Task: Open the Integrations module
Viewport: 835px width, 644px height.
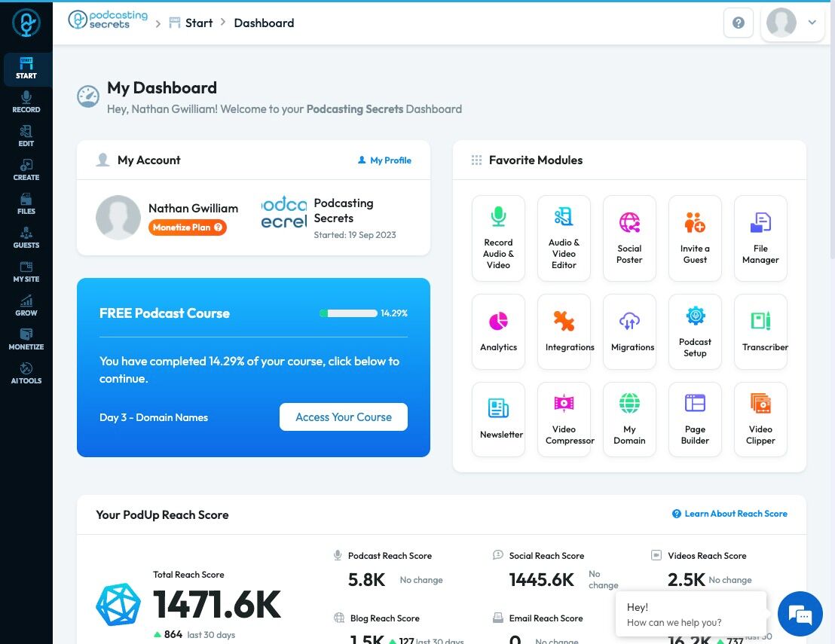Action: pos(564,331)
